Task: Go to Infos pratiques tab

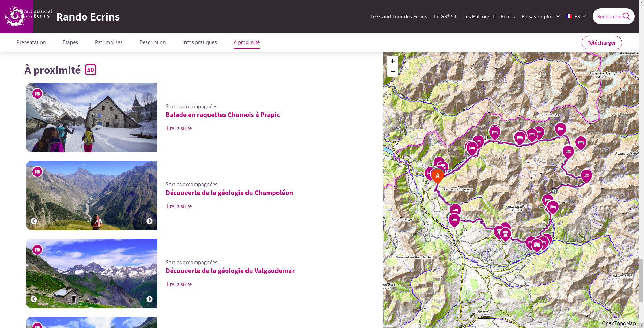Action: tap(200, 42)
